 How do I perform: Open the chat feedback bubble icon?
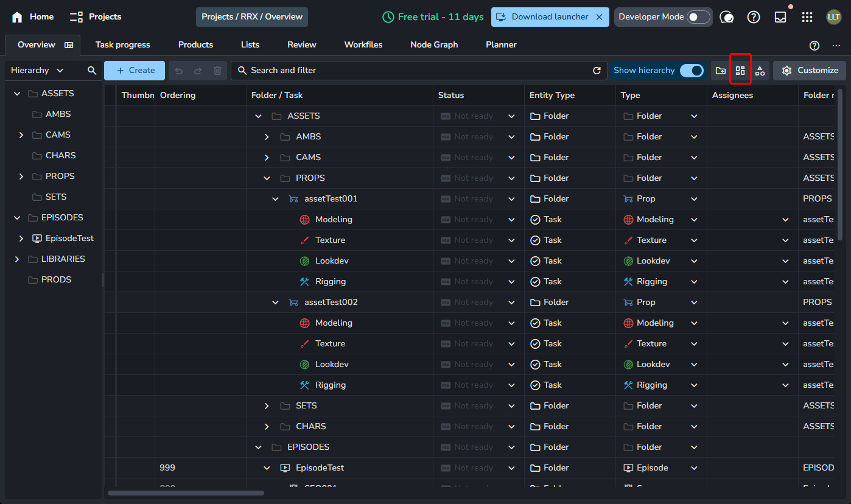pyautogui.click(x=726, y=17)
